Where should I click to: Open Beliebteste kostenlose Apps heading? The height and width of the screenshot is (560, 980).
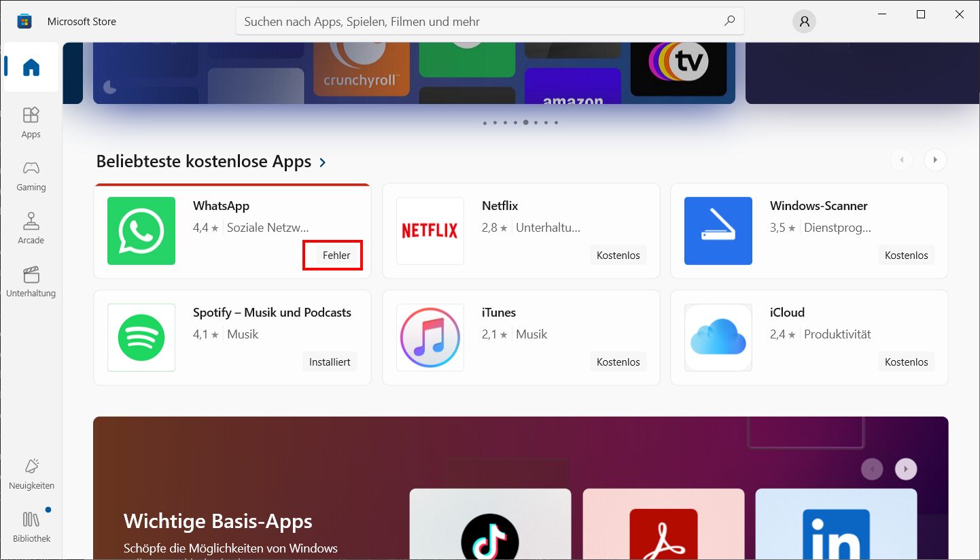(x=204, y=162)
